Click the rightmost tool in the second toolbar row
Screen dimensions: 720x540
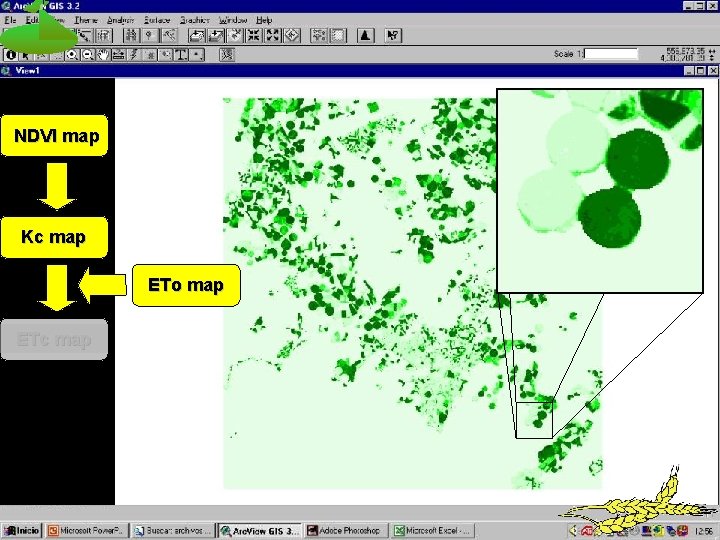[227, 55]
